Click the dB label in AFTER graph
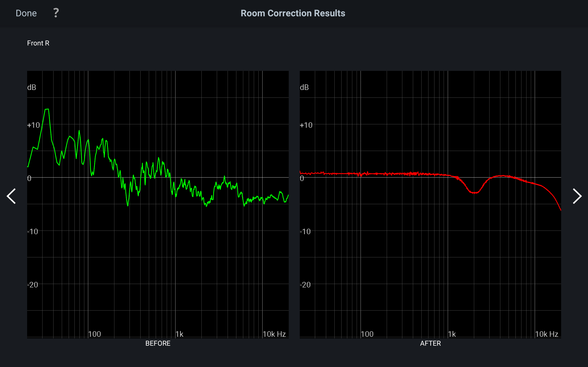The image size is (588, 367). tap(304, 87)
